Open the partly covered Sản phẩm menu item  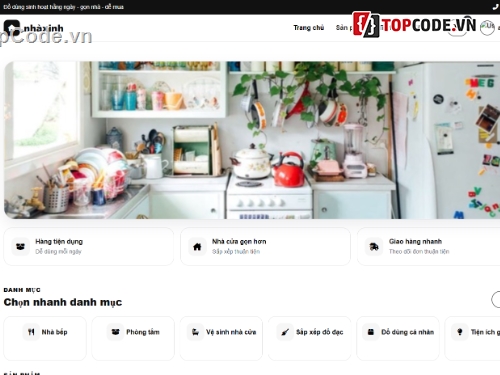344,28
